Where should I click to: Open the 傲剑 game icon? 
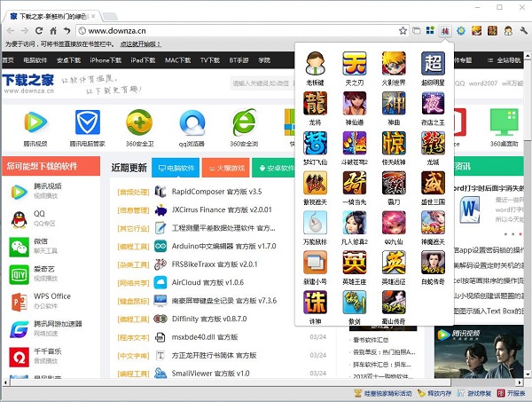pos(354,302)
